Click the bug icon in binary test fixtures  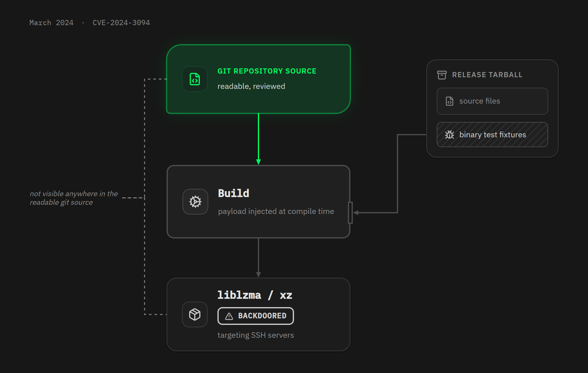(x=450, y=135)
